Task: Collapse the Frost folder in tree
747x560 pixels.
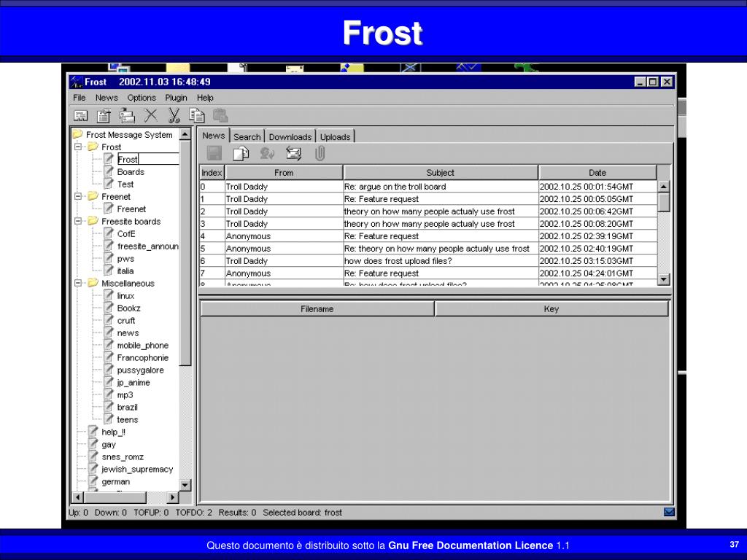Action: click(x=78, y=147)
